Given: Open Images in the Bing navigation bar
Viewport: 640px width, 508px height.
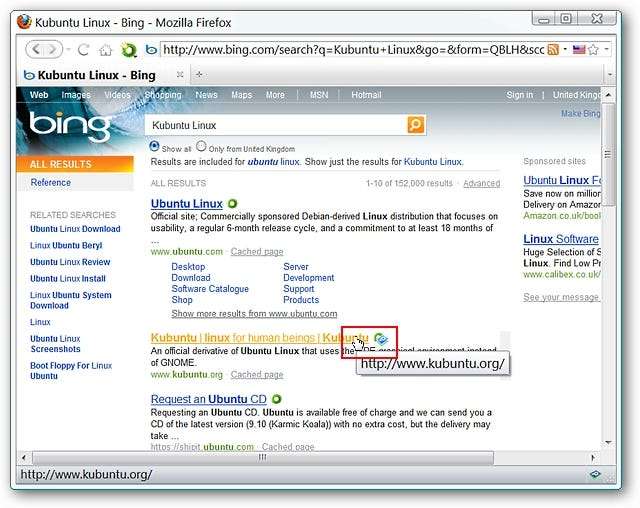Looking at the screenshot, I should point(76,95).
